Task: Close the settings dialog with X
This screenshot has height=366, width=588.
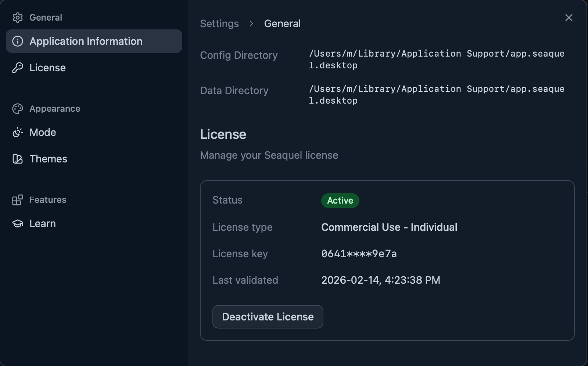Action: pos(569,18)
